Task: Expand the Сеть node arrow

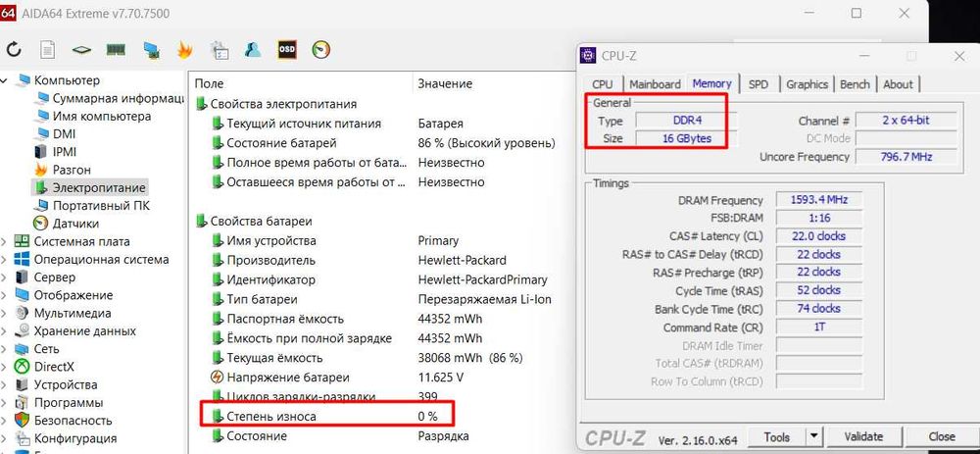Action: (4, 349)
